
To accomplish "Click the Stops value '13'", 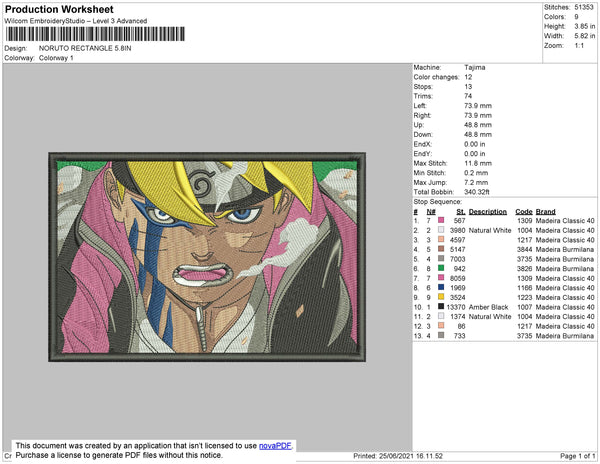I will tap(468, 86).
